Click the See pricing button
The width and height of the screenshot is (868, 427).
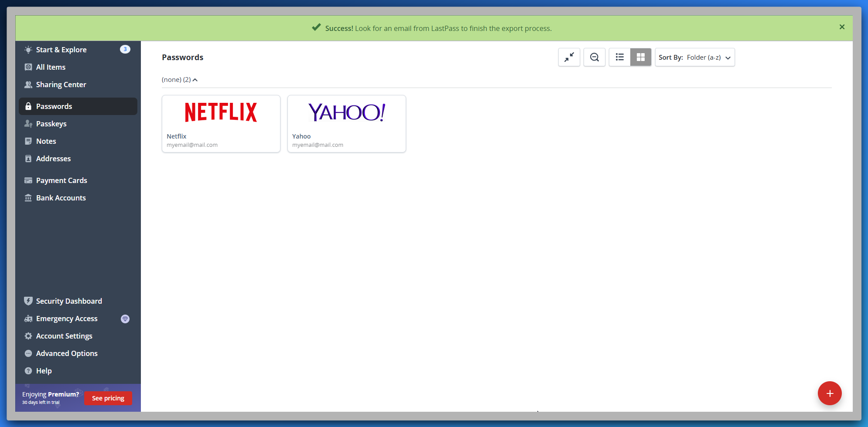pyautogui.click(x=108, y=398)
